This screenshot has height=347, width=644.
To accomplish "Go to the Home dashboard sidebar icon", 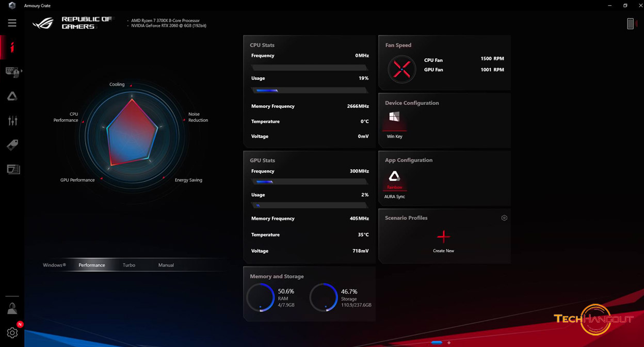I will tap(12, 48).
